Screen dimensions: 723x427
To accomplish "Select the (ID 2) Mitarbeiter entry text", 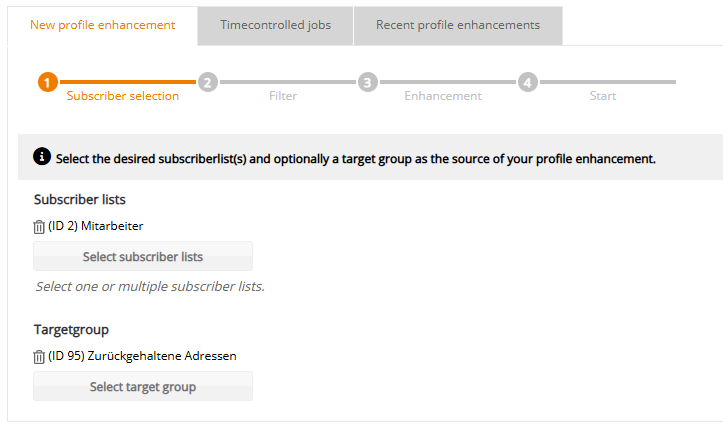I will 96,227.
